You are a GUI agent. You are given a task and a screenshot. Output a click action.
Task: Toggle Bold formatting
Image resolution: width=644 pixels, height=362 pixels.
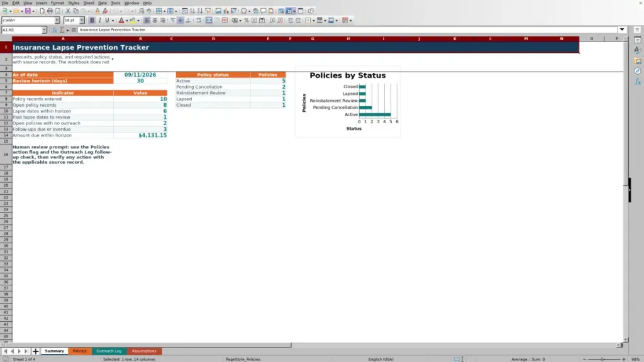click(92, 21)
